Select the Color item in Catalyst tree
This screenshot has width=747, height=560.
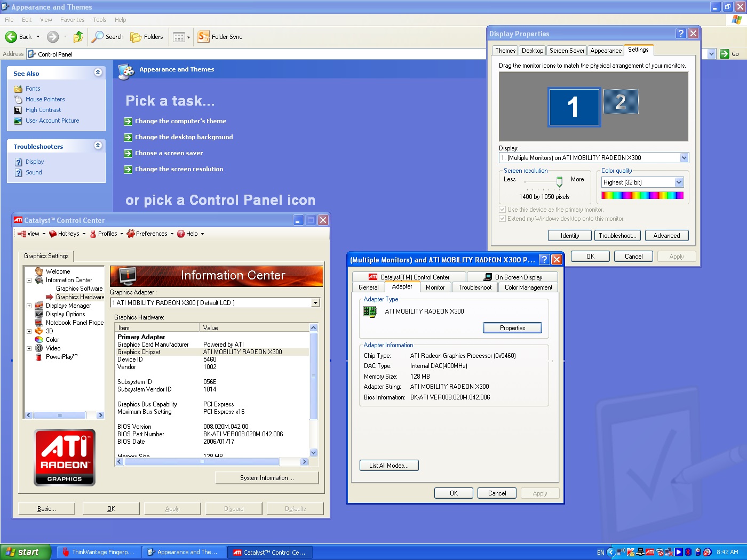point(52,340)
